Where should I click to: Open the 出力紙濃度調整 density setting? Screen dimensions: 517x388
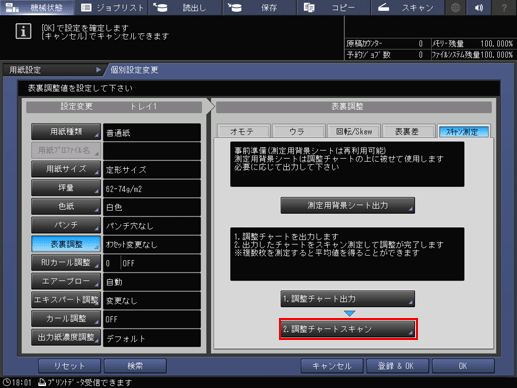click(66, 337)
